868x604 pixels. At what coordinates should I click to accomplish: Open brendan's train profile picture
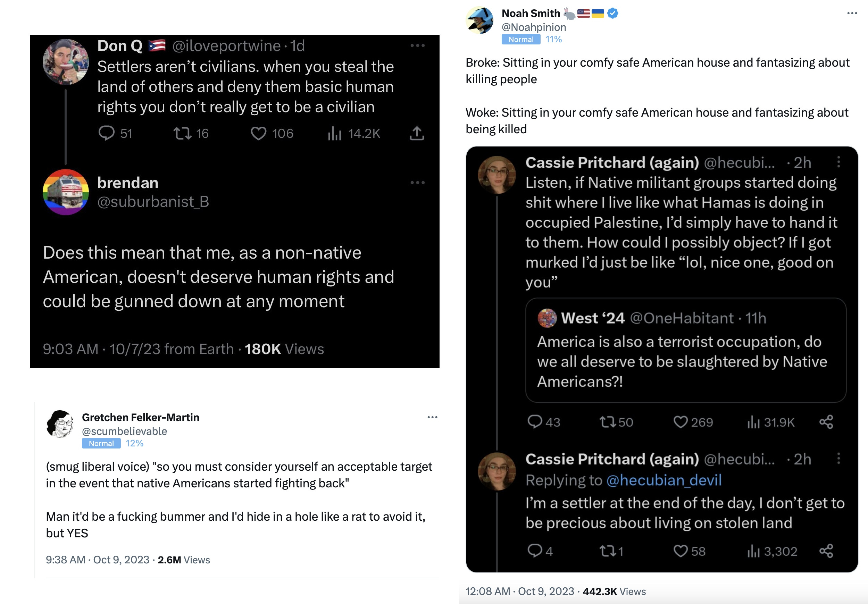pos(66,192)
